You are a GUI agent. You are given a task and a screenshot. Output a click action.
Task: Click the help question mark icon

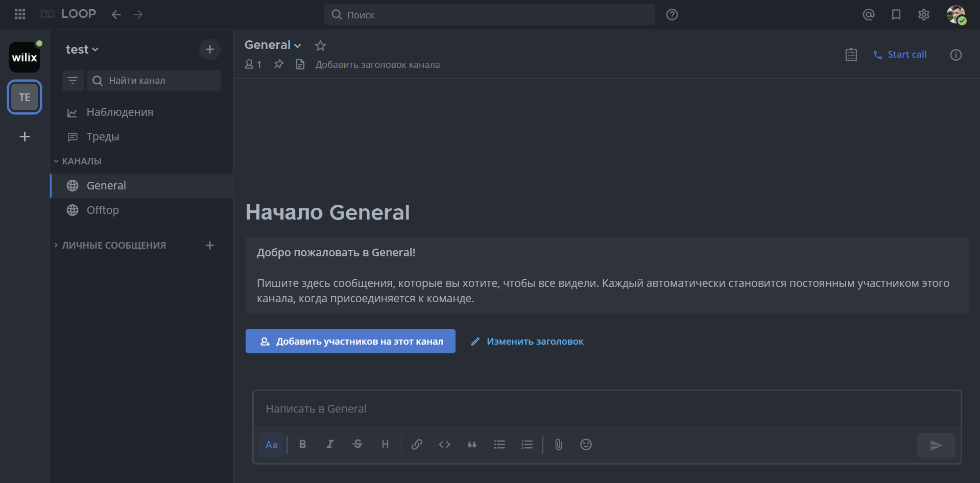tap(672, 15)
